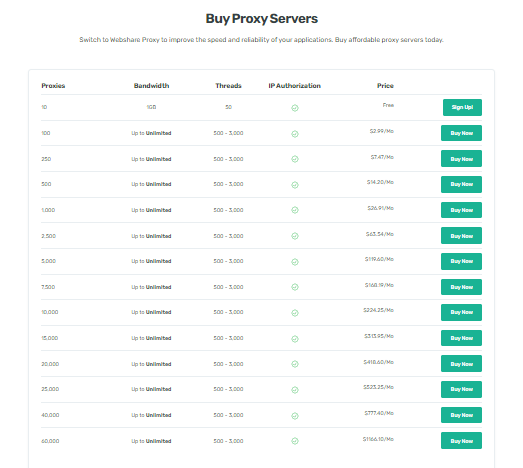Viewport: 523px width, 468px height.
Task: Click IP Authorization checkmark in 1,000 proxies row
Action: point(295,210)
